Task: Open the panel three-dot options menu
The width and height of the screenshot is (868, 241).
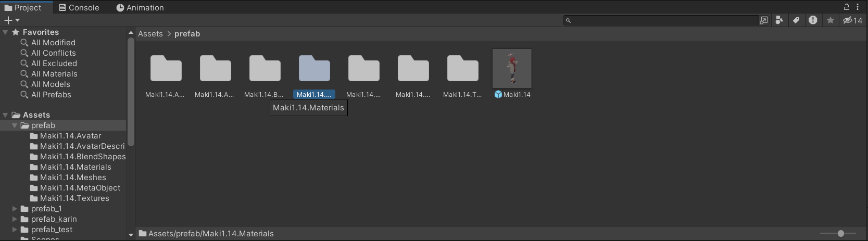Action: 858,7
